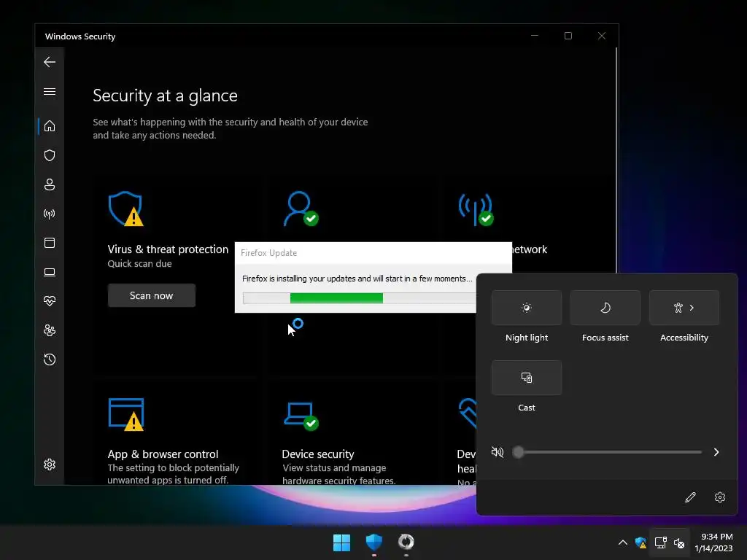Edit quick settings with the pencil icon
The image size is (747, 560).
tap(690, 497)
